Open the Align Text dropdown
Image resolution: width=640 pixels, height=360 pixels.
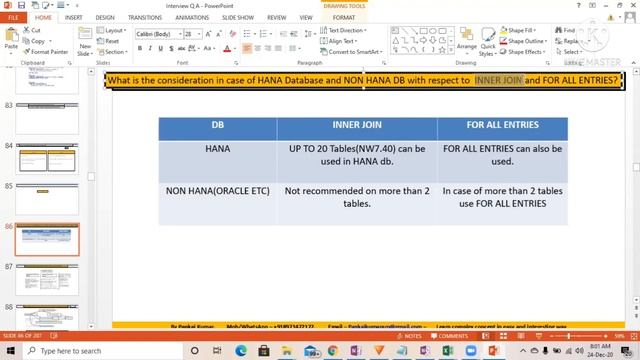tap(339, 41)
